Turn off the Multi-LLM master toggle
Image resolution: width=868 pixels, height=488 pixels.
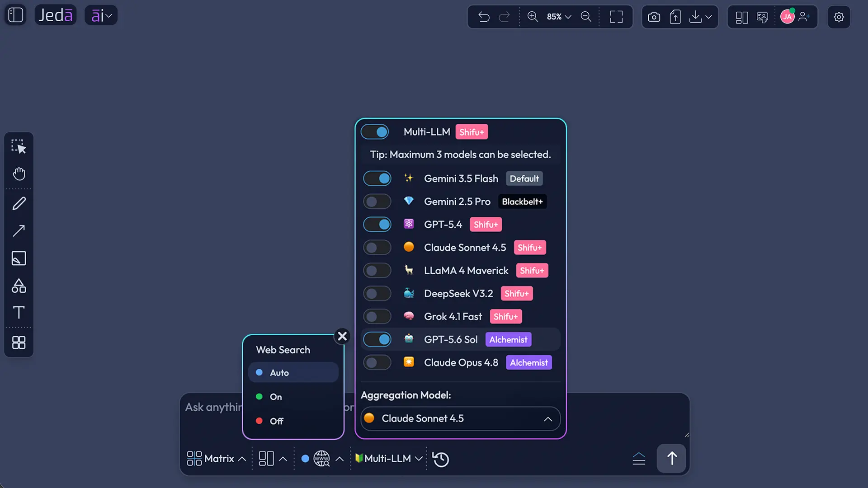[x=375, y=132]
